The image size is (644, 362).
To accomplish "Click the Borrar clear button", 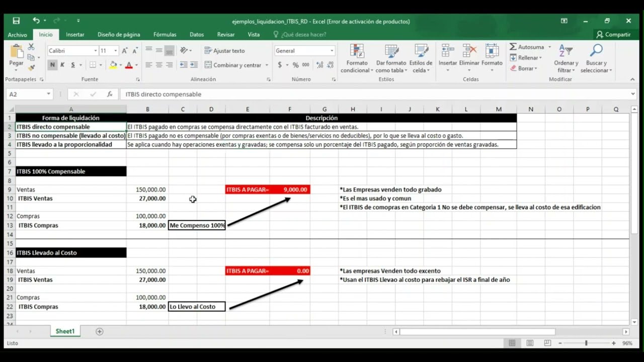I will 523,68.
